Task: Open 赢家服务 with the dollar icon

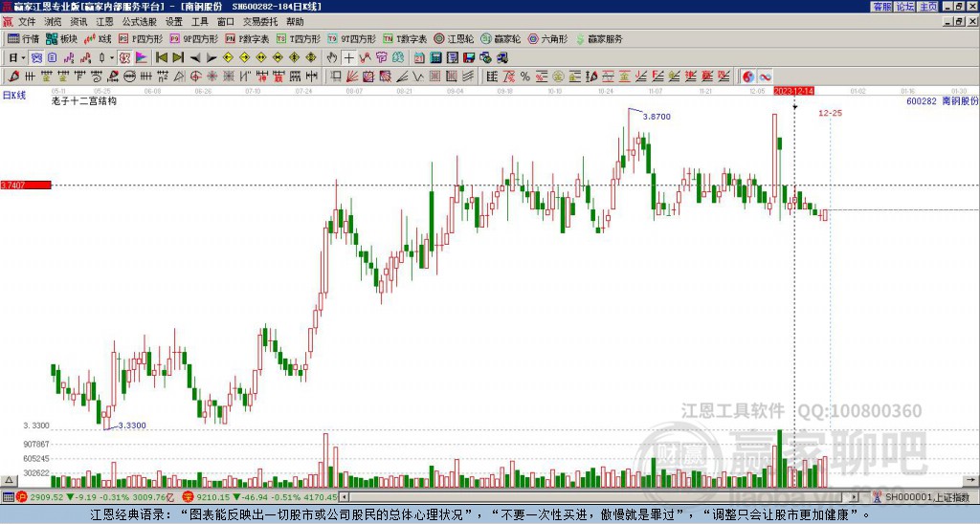Action: pos(599,38)
